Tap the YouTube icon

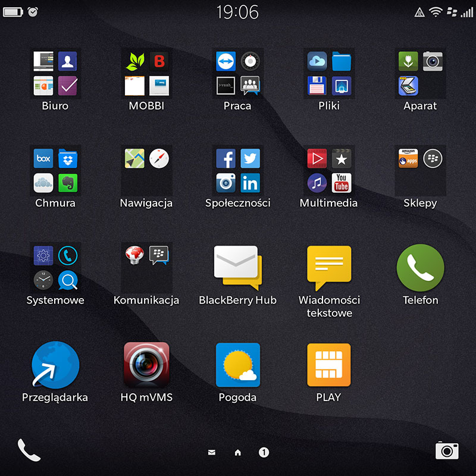pyautogui.click(x=342, y=183)
